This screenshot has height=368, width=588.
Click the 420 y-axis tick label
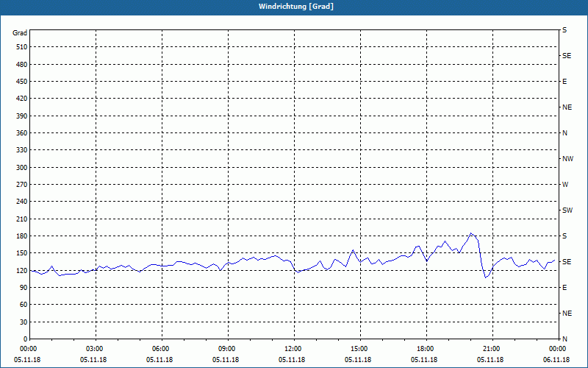click(22, 99)
